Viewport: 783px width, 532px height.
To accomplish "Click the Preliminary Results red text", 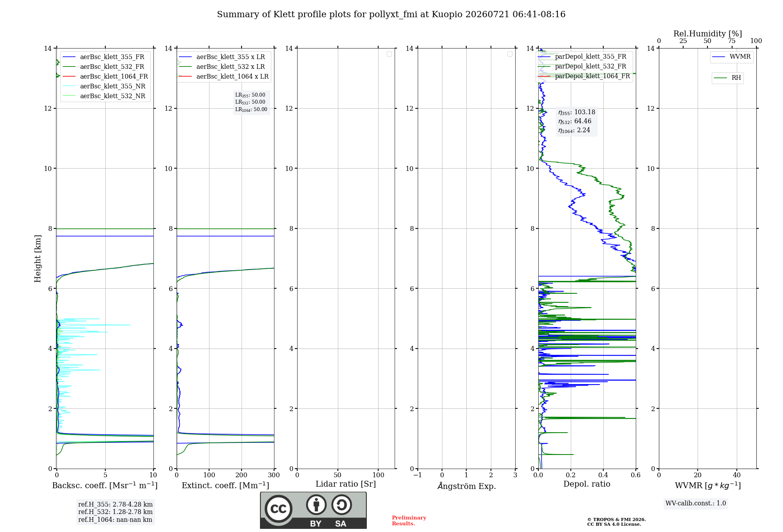I will click(x=409, y=521).
